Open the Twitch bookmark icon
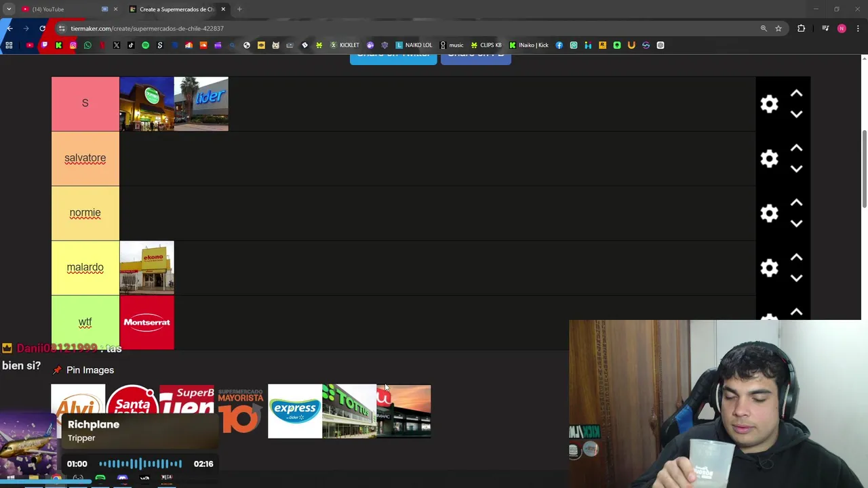Screen dimensions: 868x488 [44, 45]
